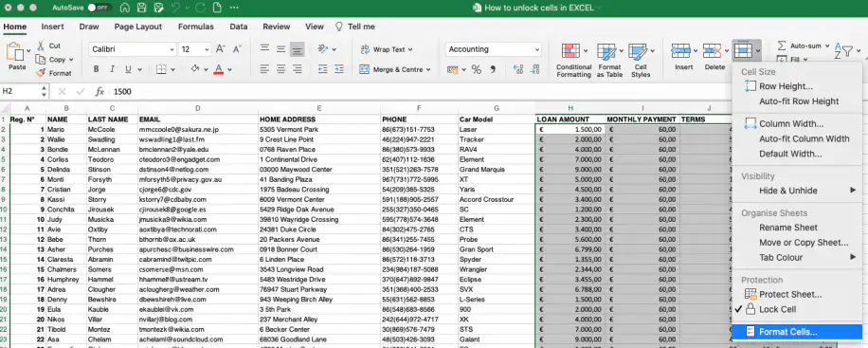Expand the Hide & Unhide submenu
This screenshot has height=348, width=868.
(798, 190)
